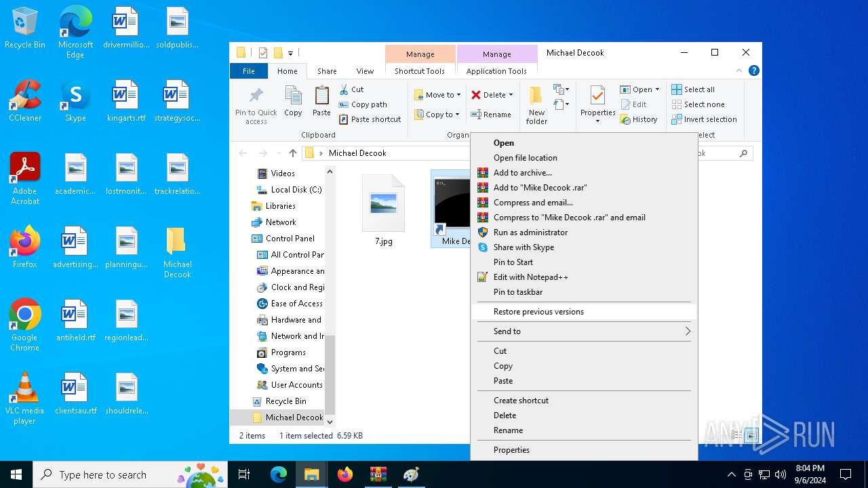
Task: Switch to the View tab
Action: (365, 71)
